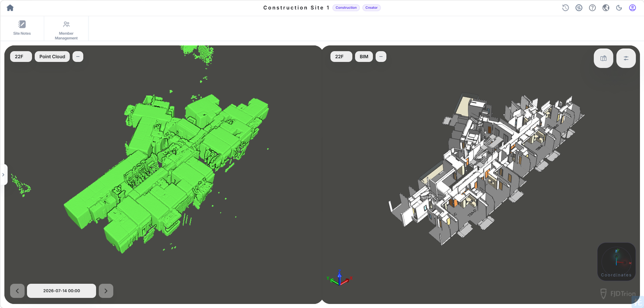Expand the collapsed left side panel

pyautogui.click(x=3, y=175)
